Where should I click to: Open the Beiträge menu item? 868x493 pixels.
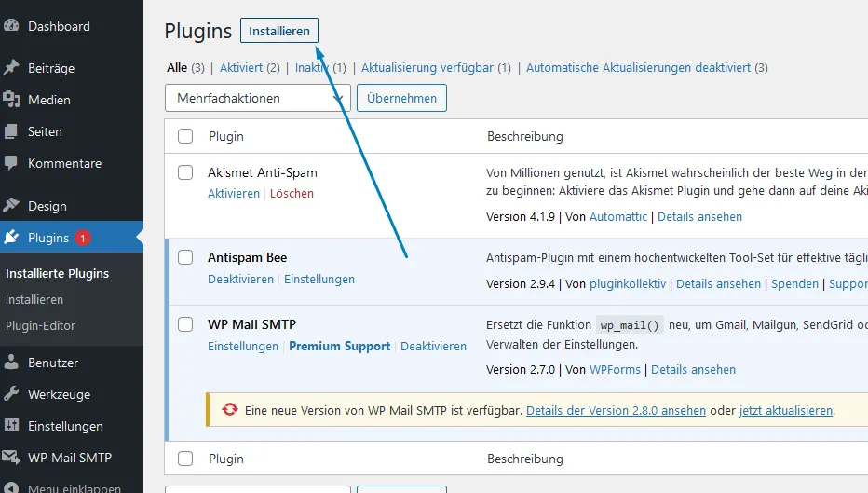(x=51, y=68)
